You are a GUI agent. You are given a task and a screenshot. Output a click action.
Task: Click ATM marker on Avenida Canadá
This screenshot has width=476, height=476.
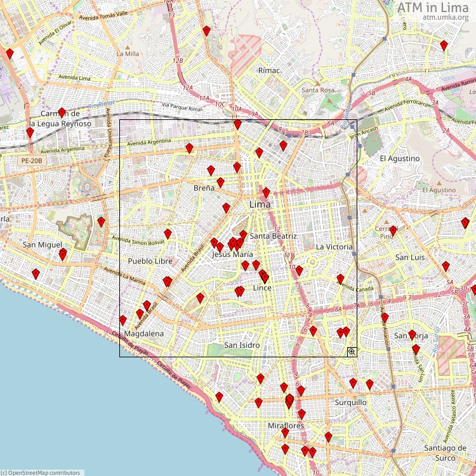coord(340,278)
